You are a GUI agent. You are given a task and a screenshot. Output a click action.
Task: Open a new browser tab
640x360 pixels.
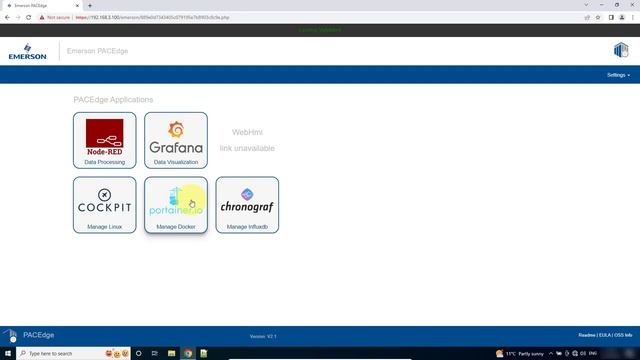90,6
